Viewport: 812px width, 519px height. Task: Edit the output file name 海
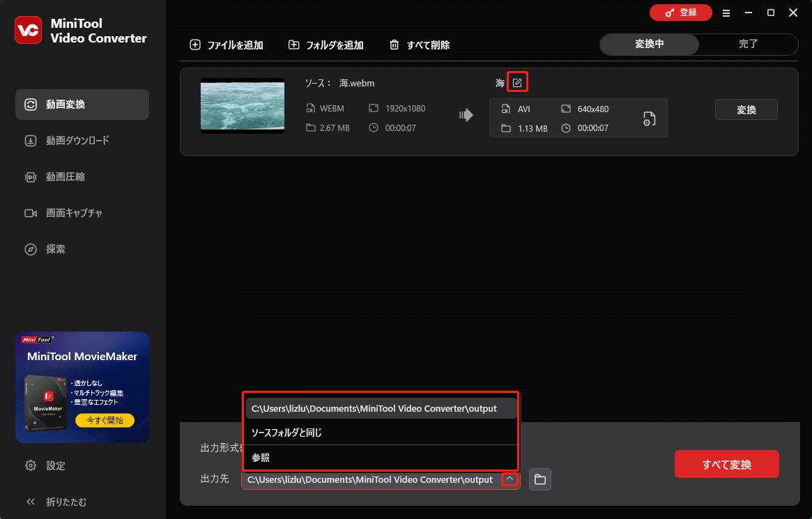(517, 82)
